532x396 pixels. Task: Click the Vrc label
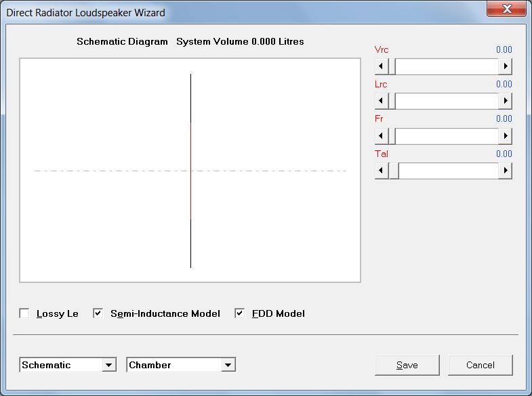pyautogui.click(x=382, y=50)
